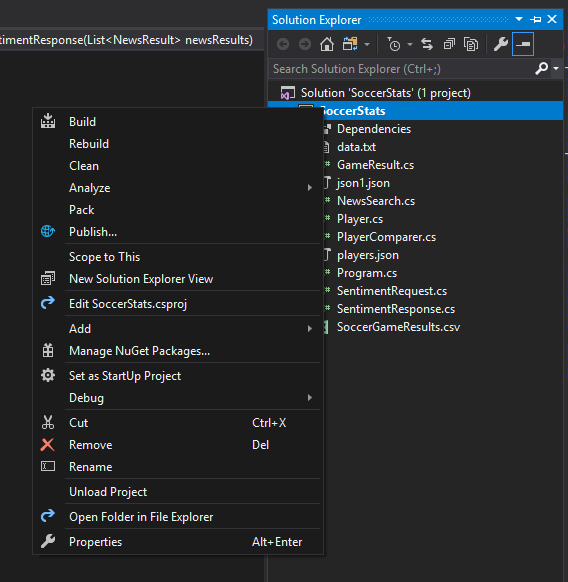This screenshot has height=582, width=568.
Task: Select PlayerComparer.cs file
Action: click(x=386, y=237)
